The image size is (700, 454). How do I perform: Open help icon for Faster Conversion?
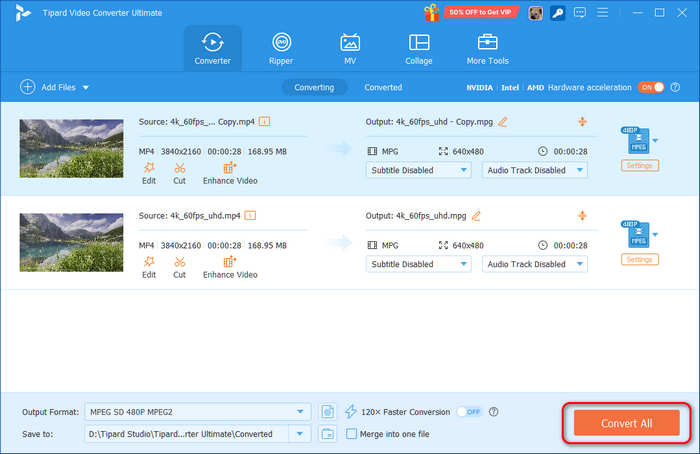pyautogui.click(x=493, y=412)
